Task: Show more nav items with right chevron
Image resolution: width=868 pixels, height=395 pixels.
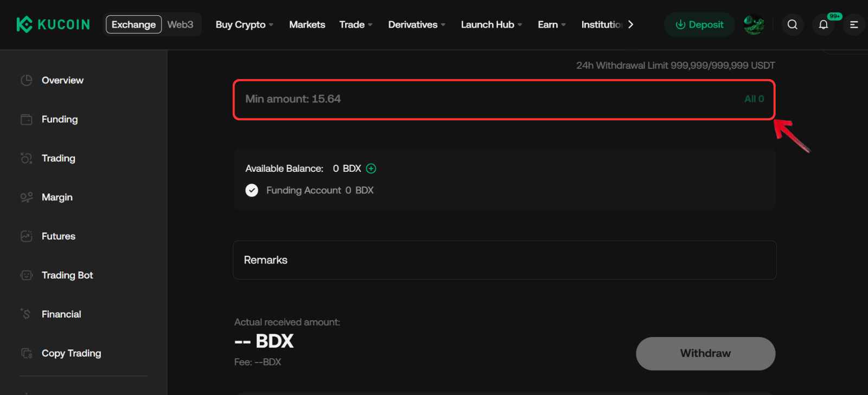Action: (x=630, y=24)
